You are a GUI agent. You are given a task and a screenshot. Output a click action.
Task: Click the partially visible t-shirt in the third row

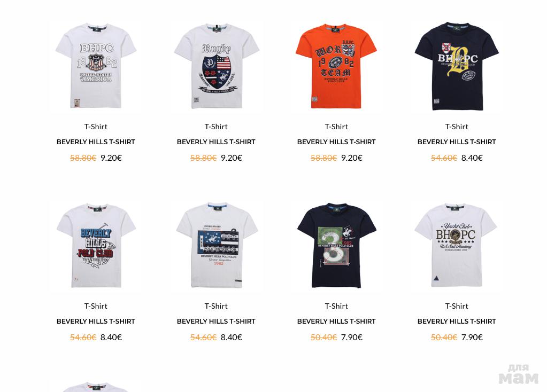click(x=96, y=386)
